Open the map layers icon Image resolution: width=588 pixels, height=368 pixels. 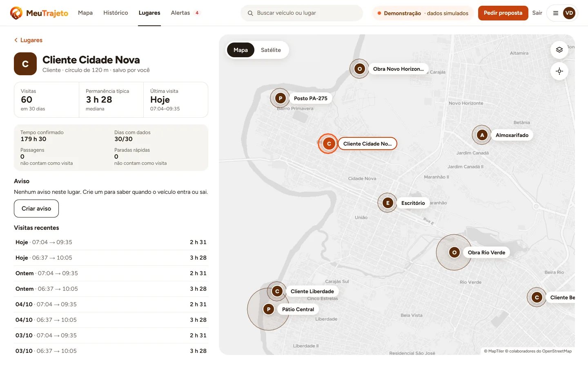pos(559,50)
